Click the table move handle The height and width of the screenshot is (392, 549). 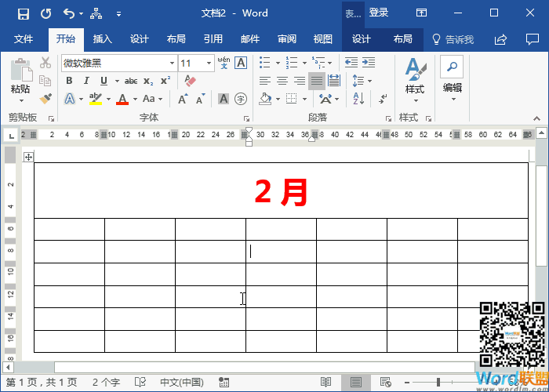(x=28, y=157)
